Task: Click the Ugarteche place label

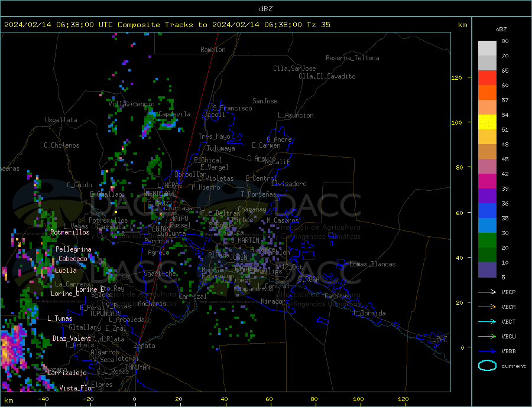Action: coord(160,273)
